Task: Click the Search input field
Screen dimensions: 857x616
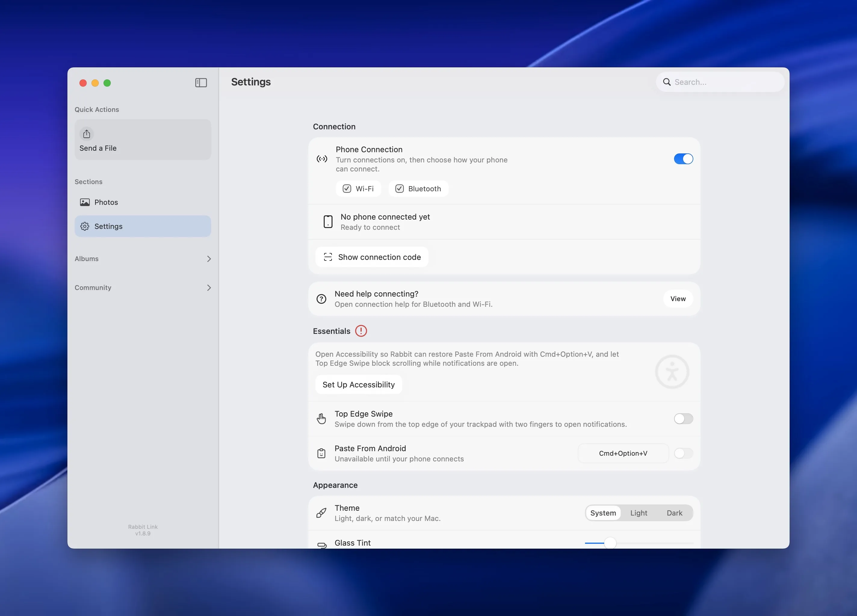Action: (x=720, y=82)
